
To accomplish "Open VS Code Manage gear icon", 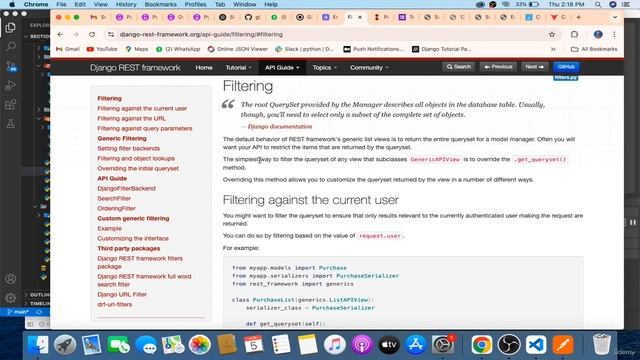I will 11,298.
